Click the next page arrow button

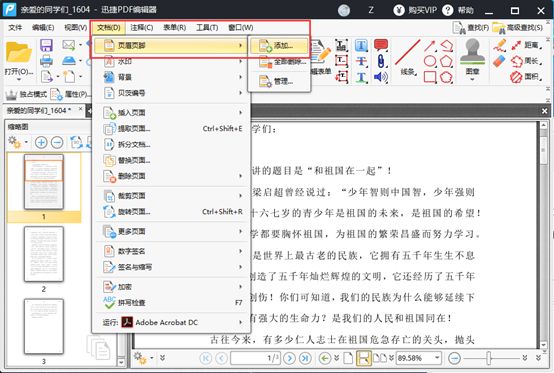tap(289, 358)
